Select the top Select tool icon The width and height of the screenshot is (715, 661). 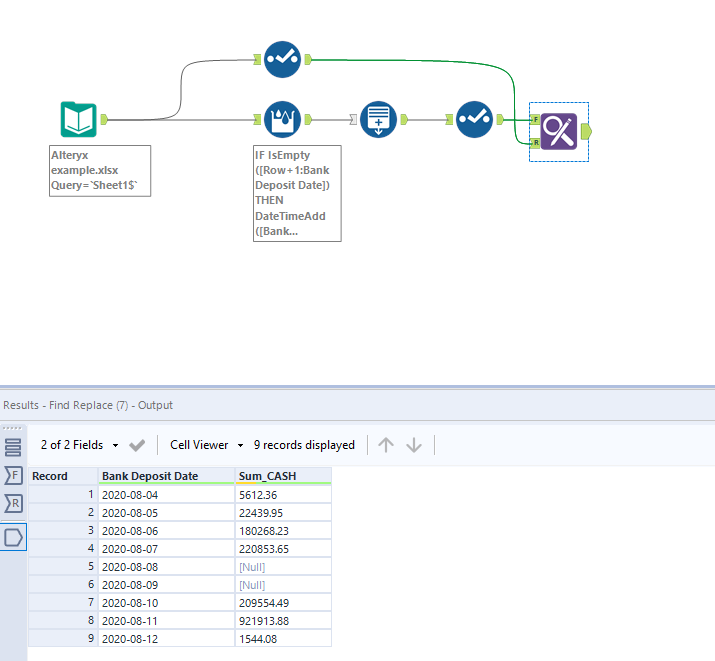pos(282,59)
